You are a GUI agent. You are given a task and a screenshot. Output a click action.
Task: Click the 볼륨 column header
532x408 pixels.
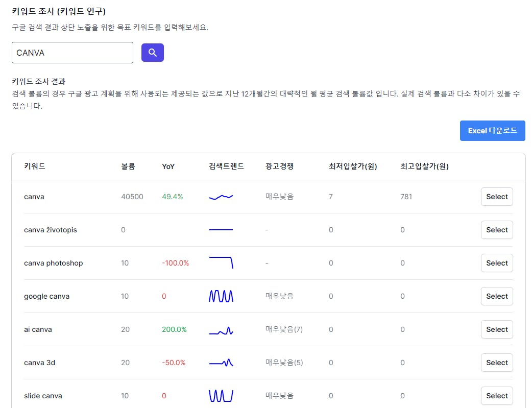(128, 166)
